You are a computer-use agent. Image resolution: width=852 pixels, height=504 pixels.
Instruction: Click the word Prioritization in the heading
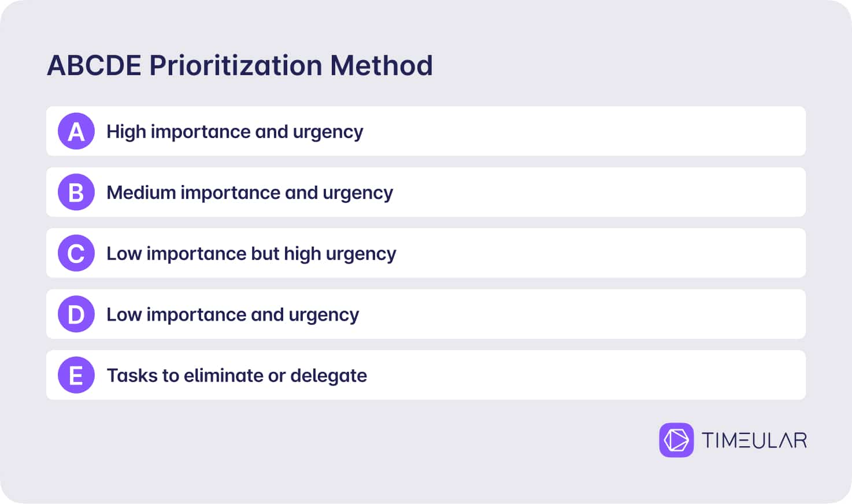point(236,65)
